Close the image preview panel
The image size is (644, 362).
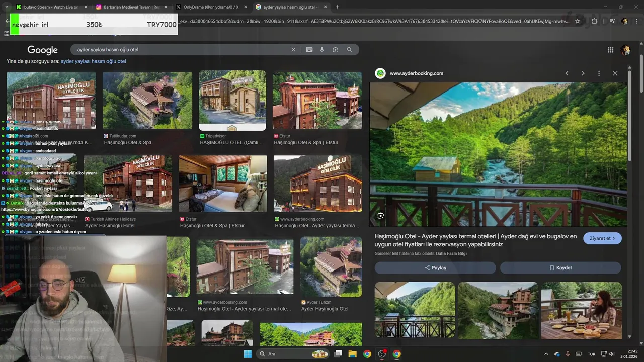615,73
